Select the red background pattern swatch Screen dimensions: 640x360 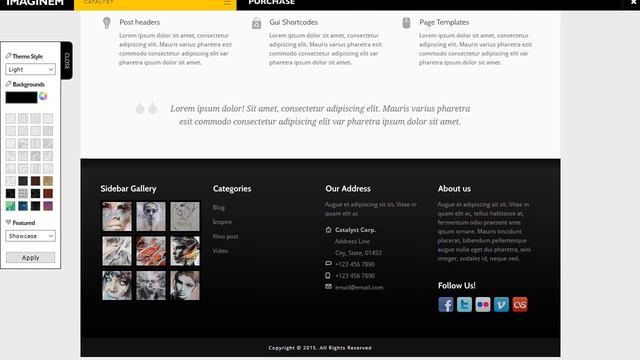coord(48,193)
